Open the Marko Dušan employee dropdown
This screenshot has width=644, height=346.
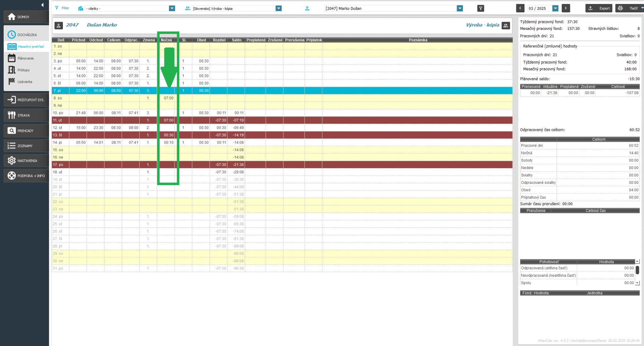460,9
